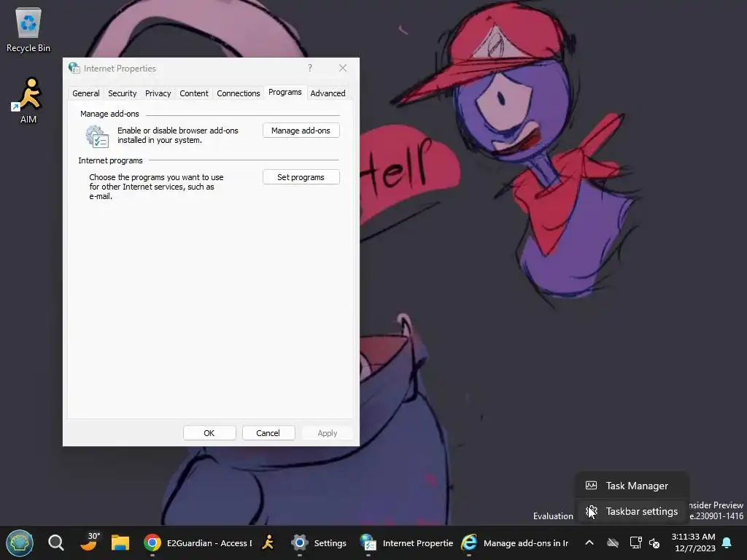
Task: Click the Apply button
Action: click(328, 433)
